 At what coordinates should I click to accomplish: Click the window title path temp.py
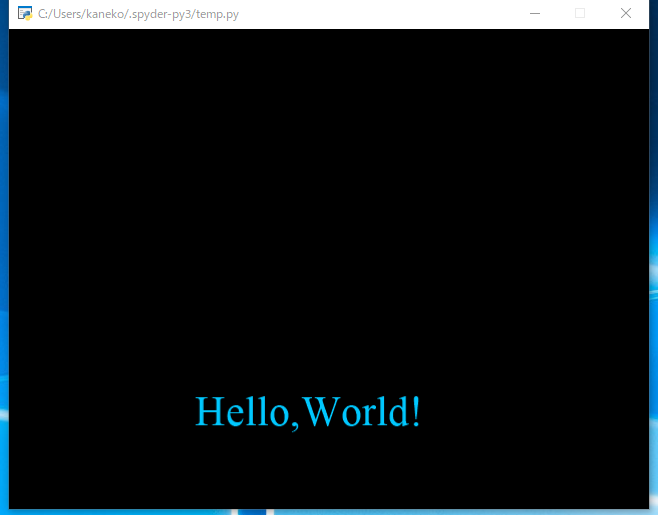(x=138, y=14)
